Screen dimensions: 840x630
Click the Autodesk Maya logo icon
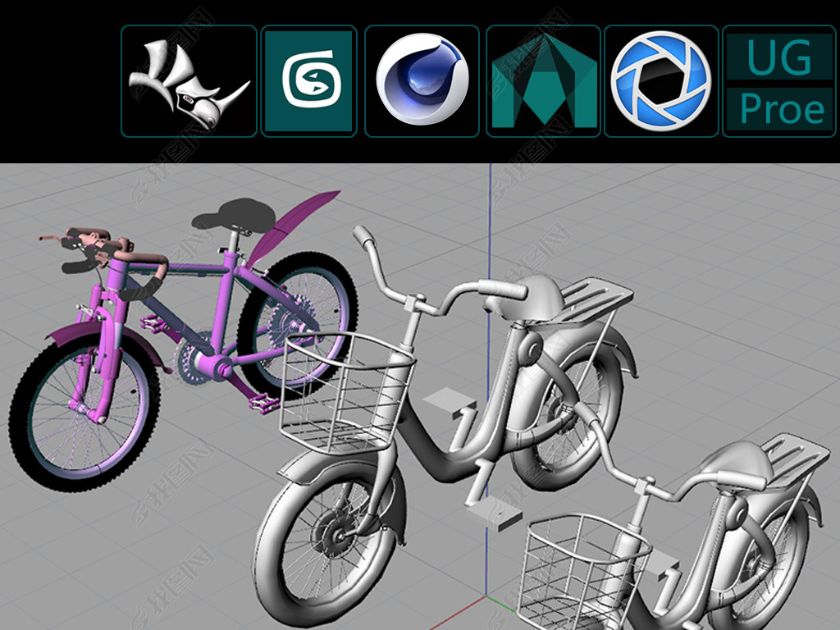(x=544, y=81)
